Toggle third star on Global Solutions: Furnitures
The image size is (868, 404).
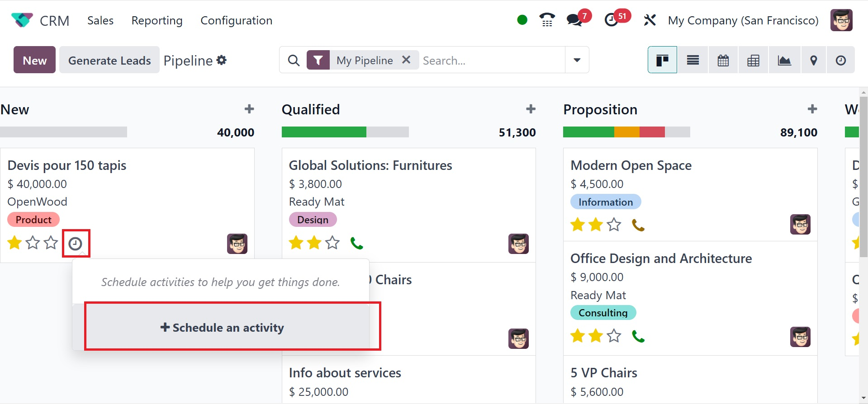coord(332,243)
